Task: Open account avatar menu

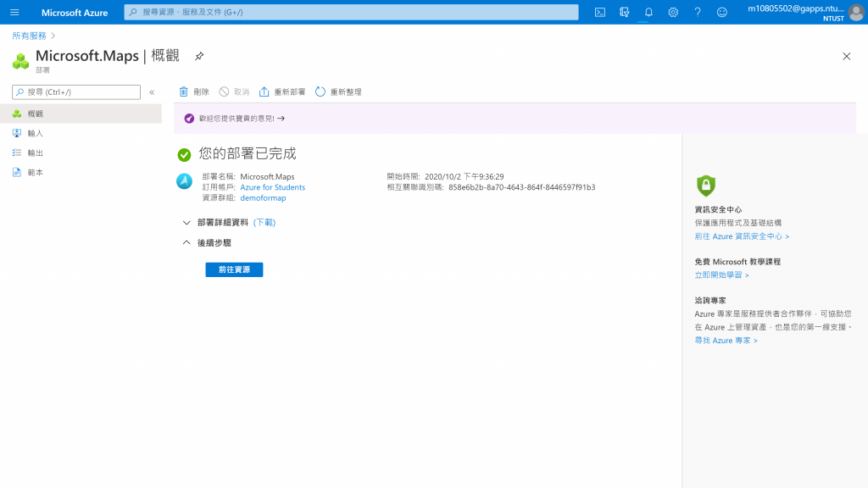Action: pos(856,12)
